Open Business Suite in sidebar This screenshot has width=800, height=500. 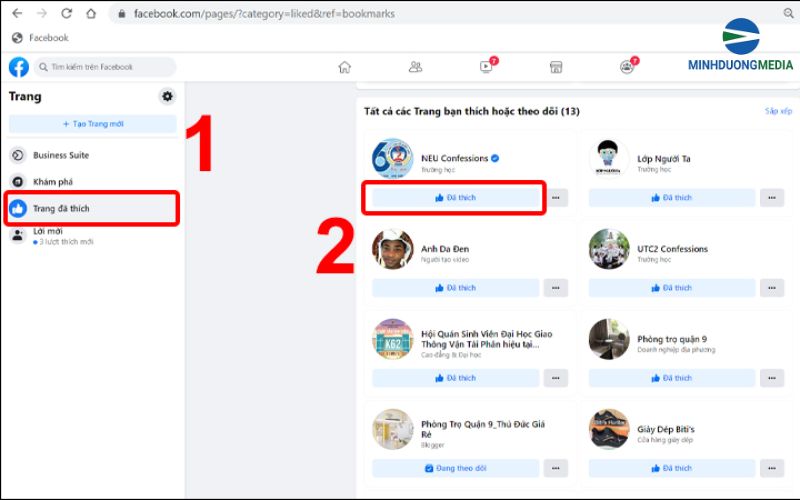(x=93, y=155)
